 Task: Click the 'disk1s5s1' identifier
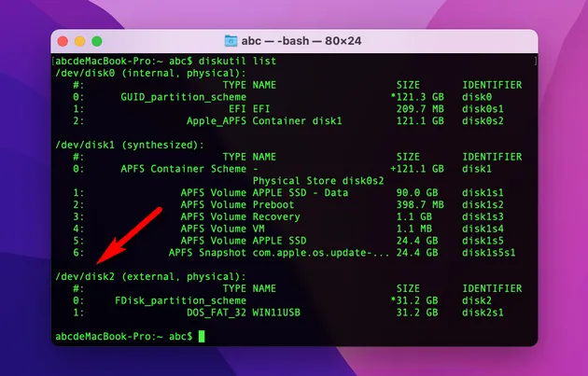pos(489,253)
